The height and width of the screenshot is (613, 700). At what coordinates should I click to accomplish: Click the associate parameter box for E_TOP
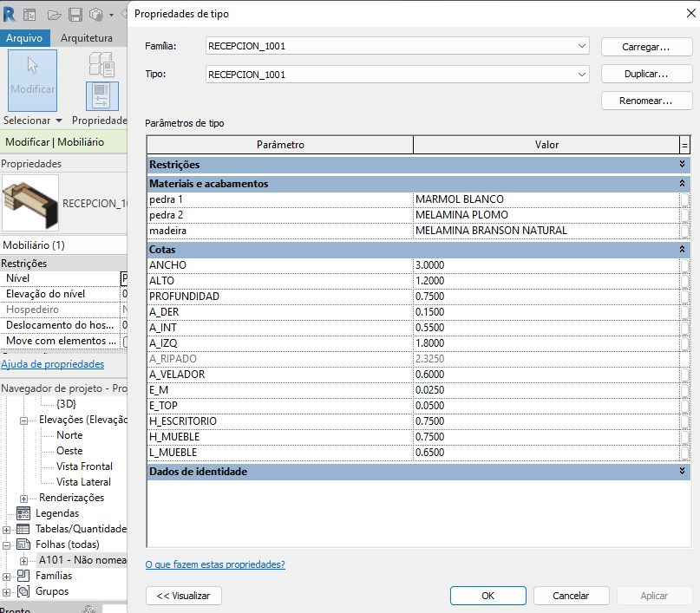click(x=684, y=406)
